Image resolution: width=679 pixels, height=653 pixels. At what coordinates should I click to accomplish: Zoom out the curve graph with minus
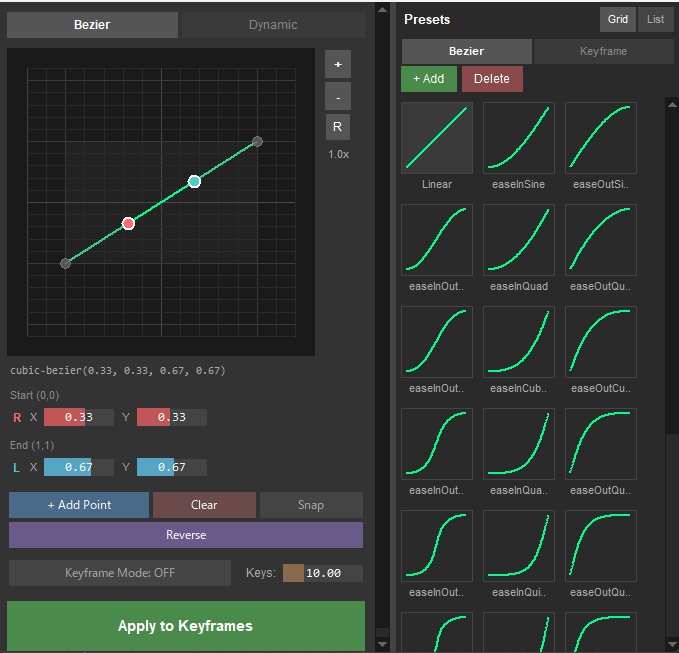[x=338, y=97]
